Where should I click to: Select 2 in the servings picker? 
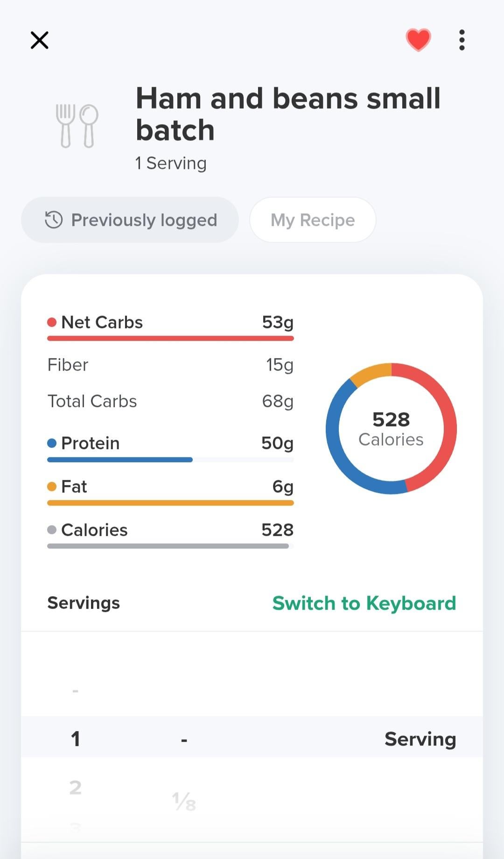point(75,788)
